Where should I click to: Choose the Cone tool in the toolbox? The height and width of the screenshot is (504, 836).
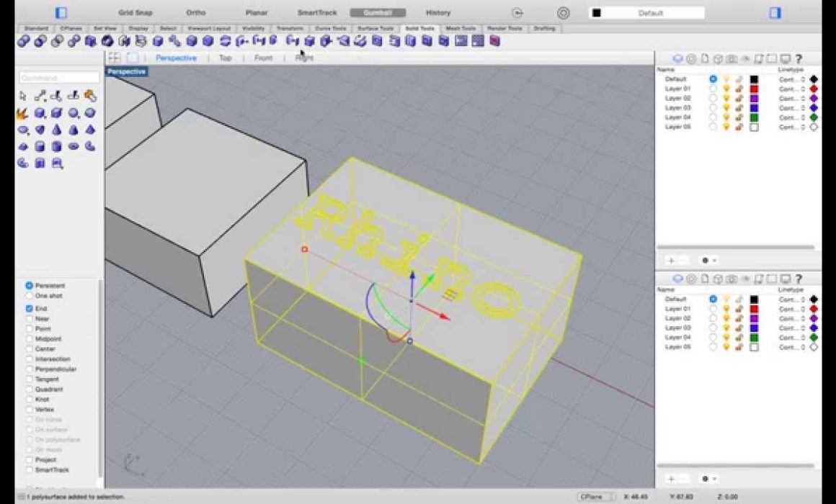(56, 130)
